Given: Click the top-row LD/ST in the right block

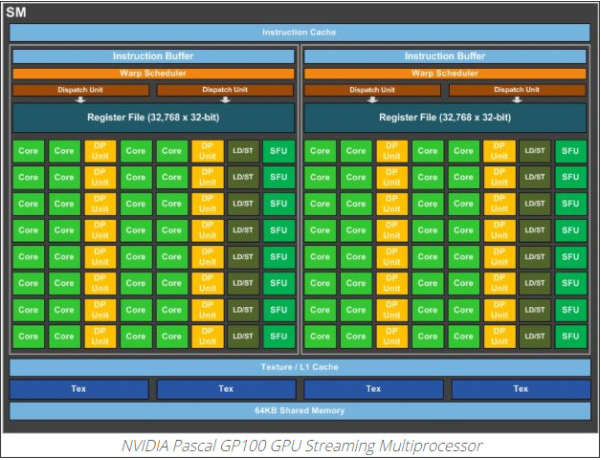Looking at the screenshot, I should pyautogui.click(x=535, y=151).
